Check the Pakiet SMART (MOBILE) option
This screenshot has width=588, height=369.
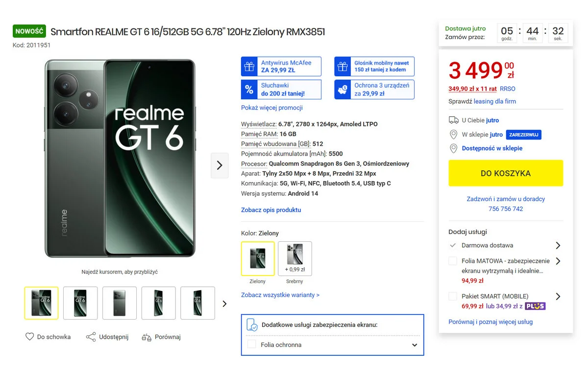[x=452, y=296]
